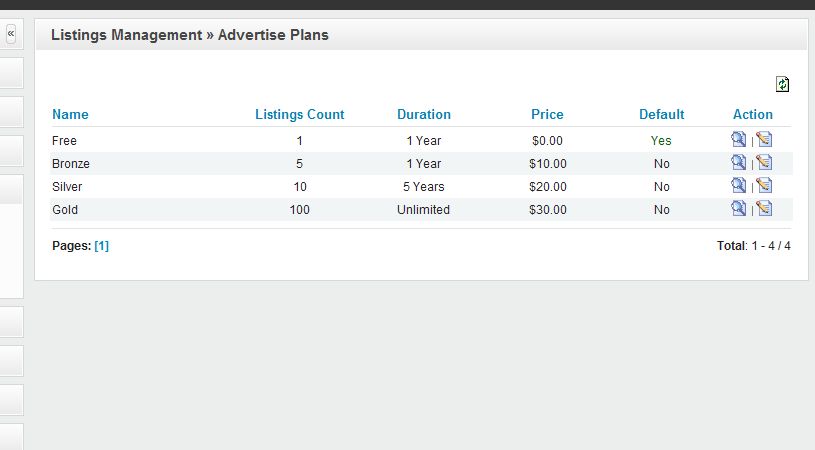Screen dimensions: 815x450
Task: View details of the Silver plan
Action: 739,186
